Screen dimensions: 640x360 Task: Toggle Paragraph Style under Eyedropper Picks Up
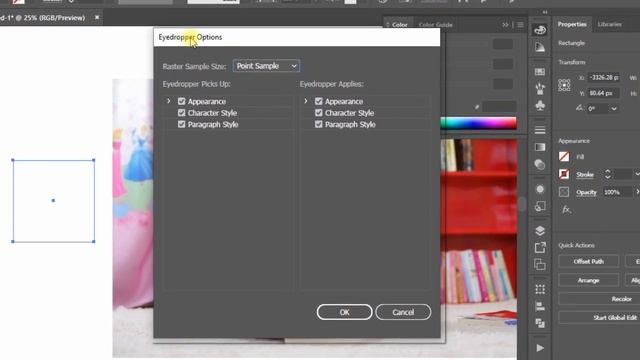click(x=182, y=124)
